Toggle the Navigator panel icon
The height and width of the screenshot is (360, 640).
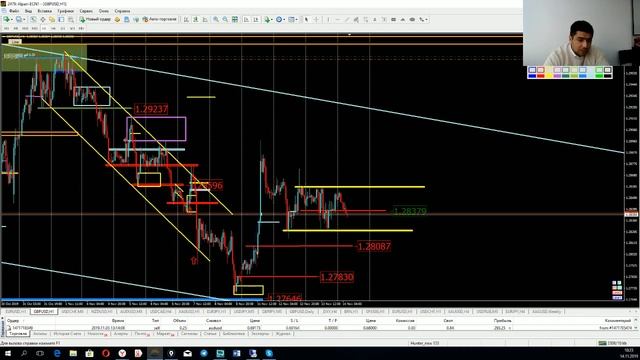coord(52,20)
